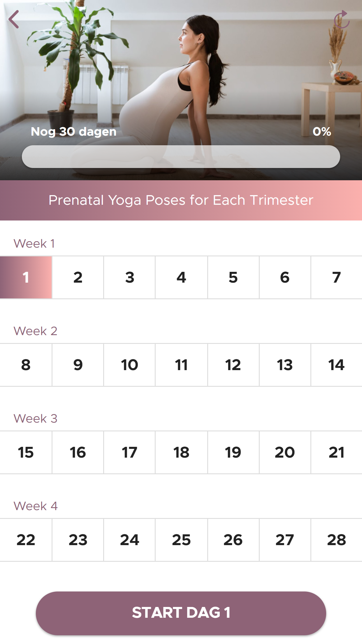Tap the pregnant woman yoga header image
362x644 pixels.
click(x=181, y=73)
